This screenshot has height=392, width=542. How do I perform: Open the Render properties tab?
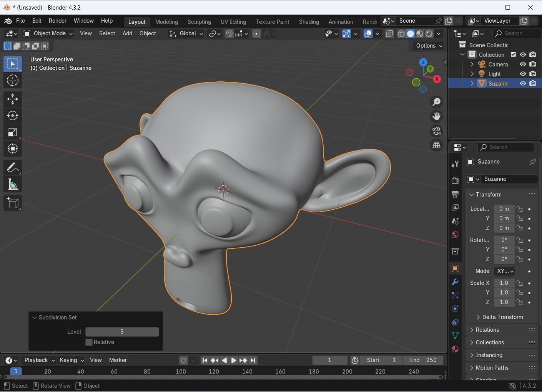point(455,180)
